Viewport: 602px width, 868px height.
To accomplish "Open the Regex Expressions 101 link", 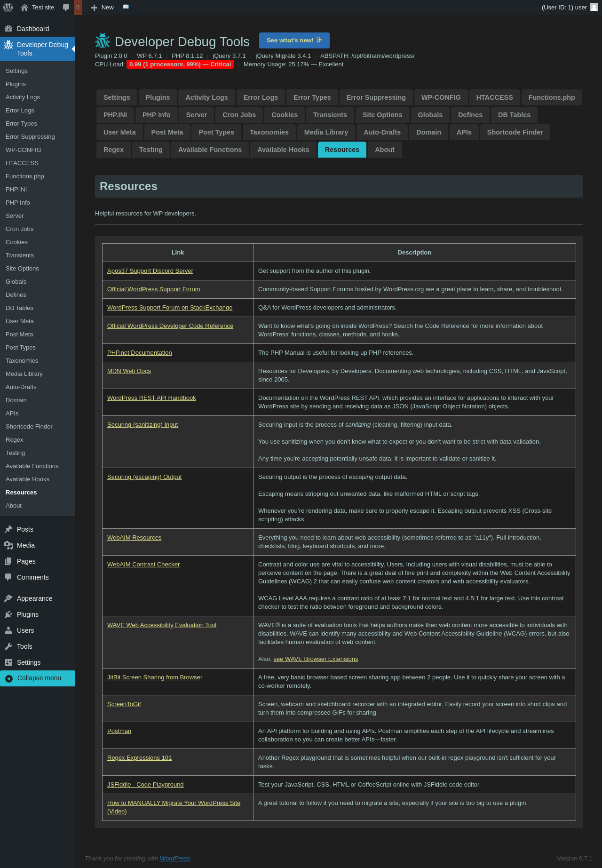I will 139,758.
